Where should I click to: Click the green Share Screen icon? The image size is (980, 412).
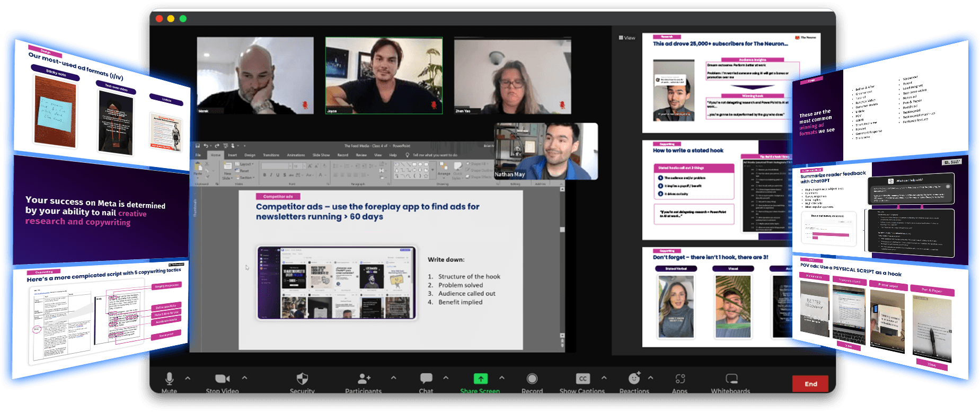[x=481, y=379]
